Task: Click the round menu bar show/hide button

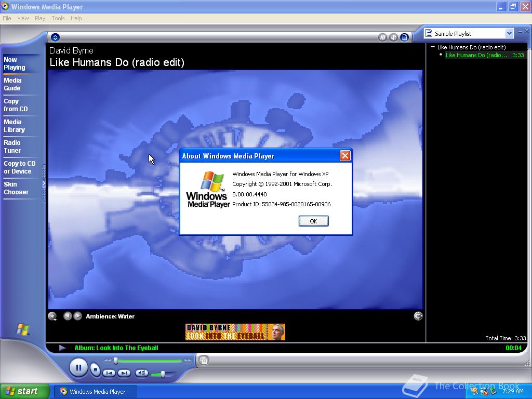Action: click(55, 37)
